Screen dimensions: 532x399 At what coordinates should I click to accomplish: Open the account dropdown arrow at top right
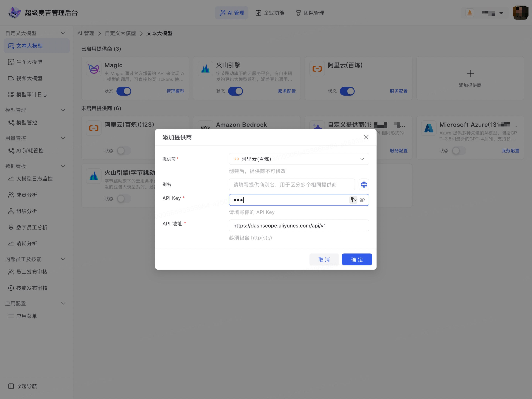[x=501, y=13]
